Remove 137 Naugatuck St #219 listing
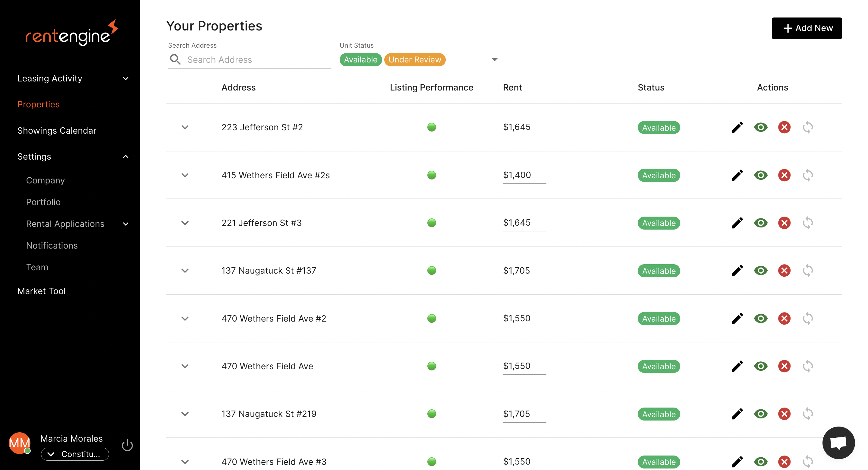 [784, 414]
